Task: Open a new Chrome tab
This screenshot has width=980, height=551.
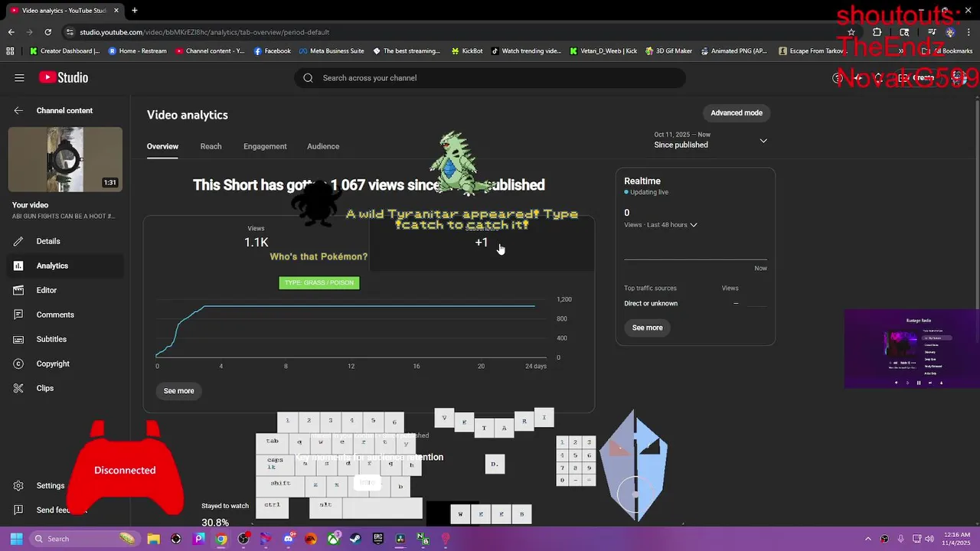Action: tap(134, 10)
